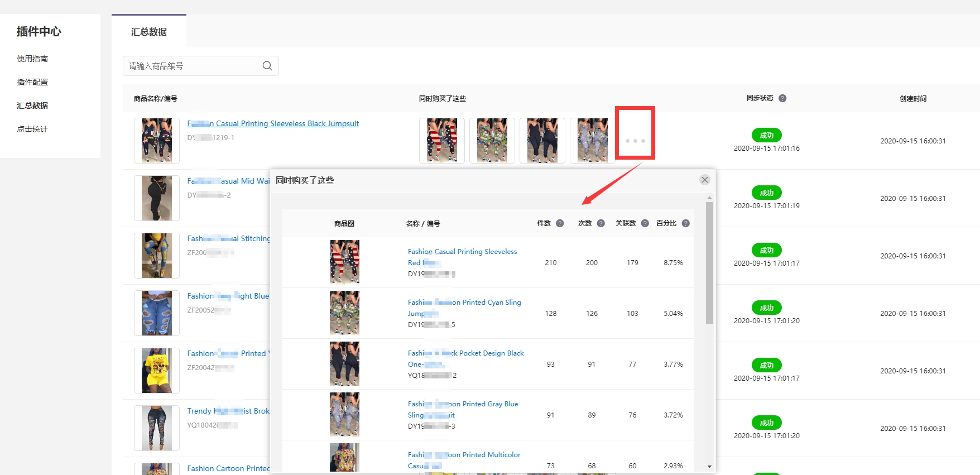This screenshot has height=475, width=980.
Task: Close the 同时购买了这些 popup
Action: 705,180
